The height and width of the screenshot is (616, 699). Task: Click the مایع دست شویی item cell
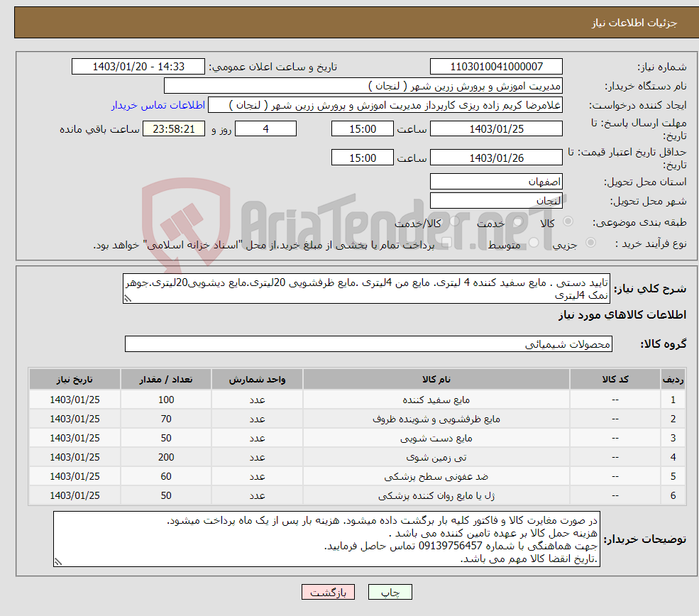click(436, 438)
